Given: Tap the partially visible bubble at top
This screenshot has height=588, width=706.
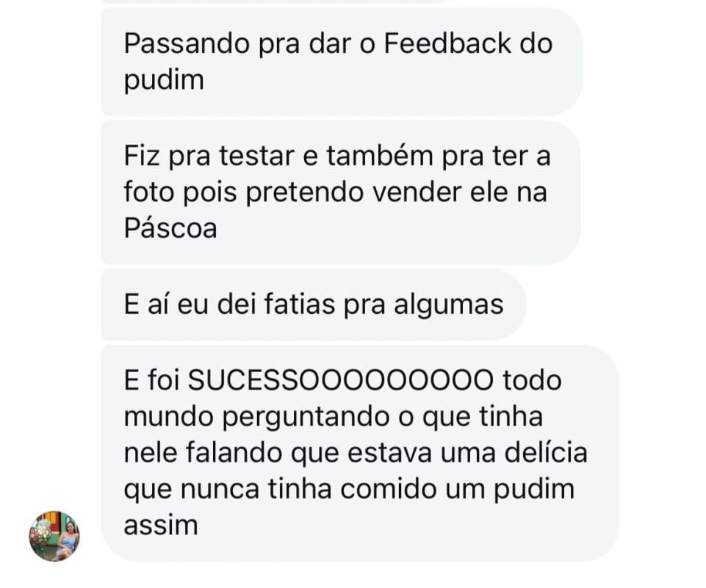Looking at the screenshot, I should [x=275, y=1].
